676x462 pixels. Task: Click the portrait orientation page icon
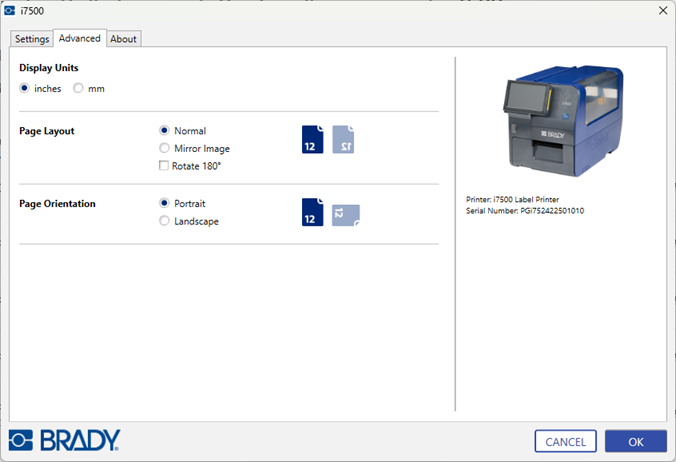(x=313, y=212)
